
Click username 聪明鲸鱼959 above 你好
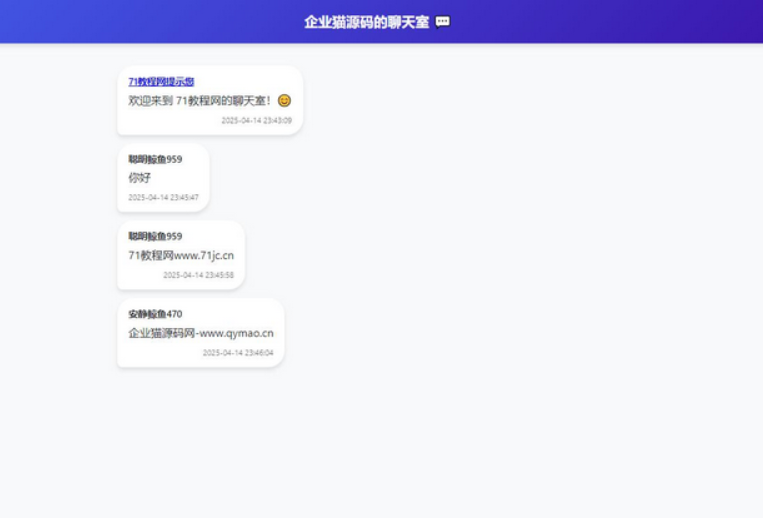coord(155,159)
